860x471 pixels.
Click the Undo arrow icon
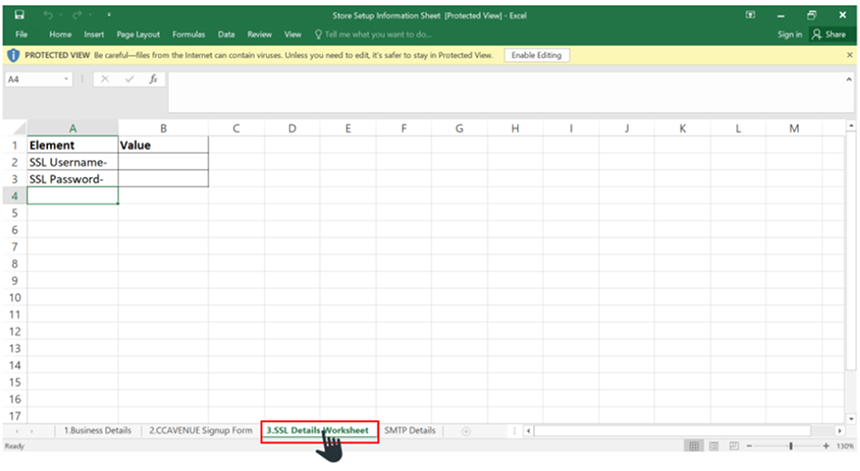(x=48, y=16)
